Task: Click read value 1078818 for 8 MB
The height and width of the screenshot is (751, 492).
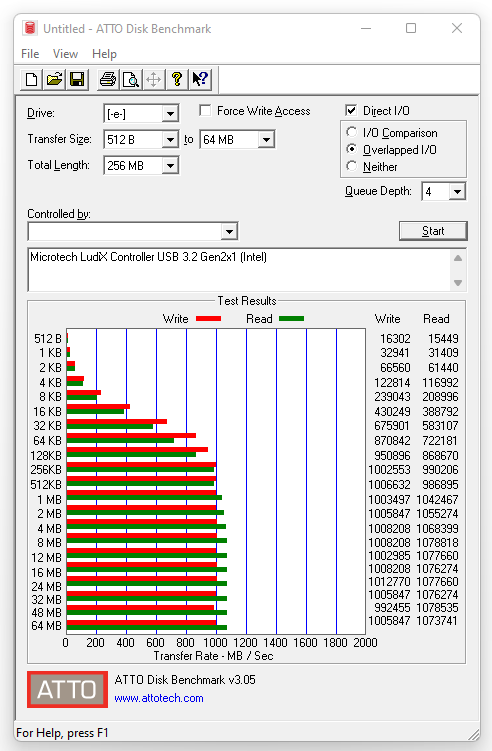Action: [437, 543]
